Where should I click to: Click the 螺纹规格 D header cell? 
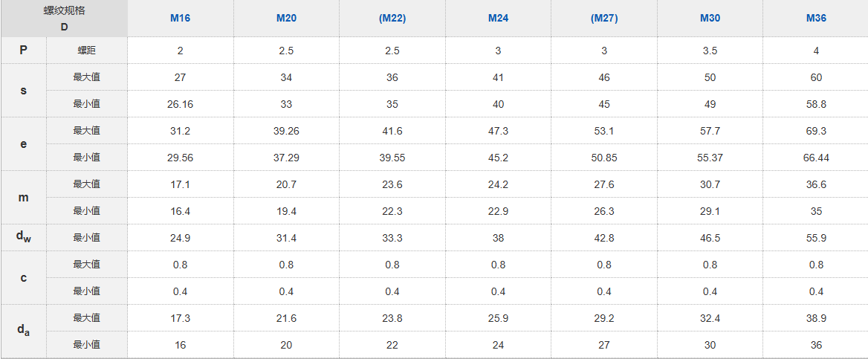(64, 19)
